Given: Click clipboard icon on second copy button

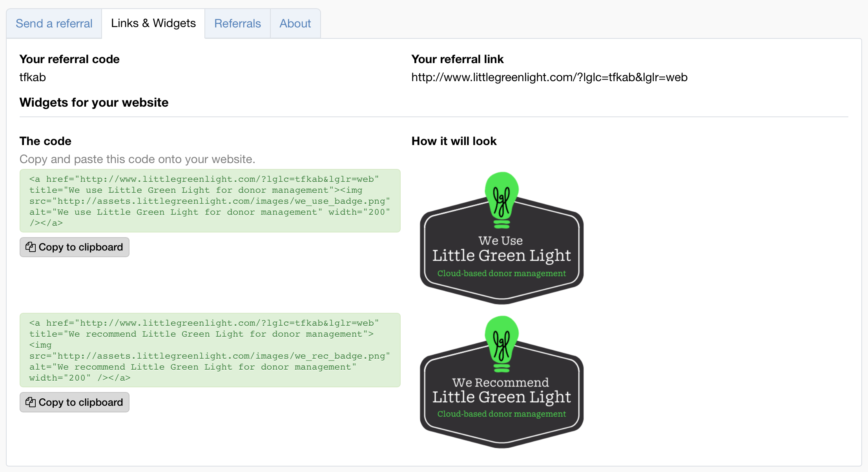Looking at the screenshot, I should 30,402.
